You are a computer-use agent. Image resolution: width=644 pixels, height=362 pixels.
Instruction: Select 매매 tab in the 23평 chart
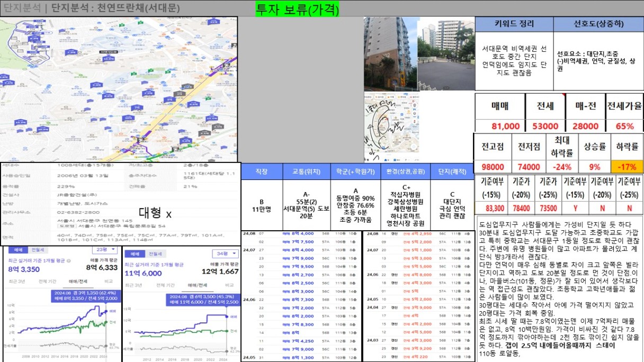tap(18, 250)
